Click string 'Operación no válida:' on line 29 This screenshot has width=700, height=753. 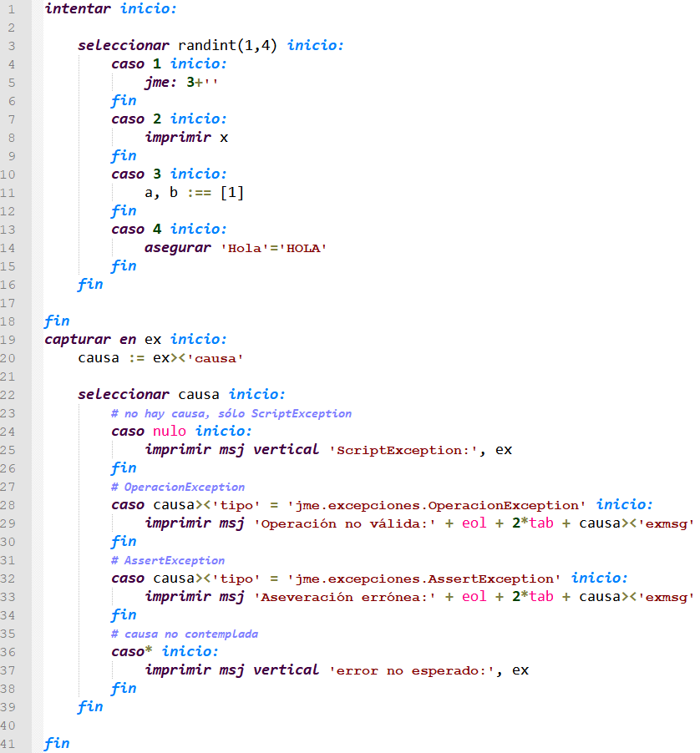coord(344,524)
